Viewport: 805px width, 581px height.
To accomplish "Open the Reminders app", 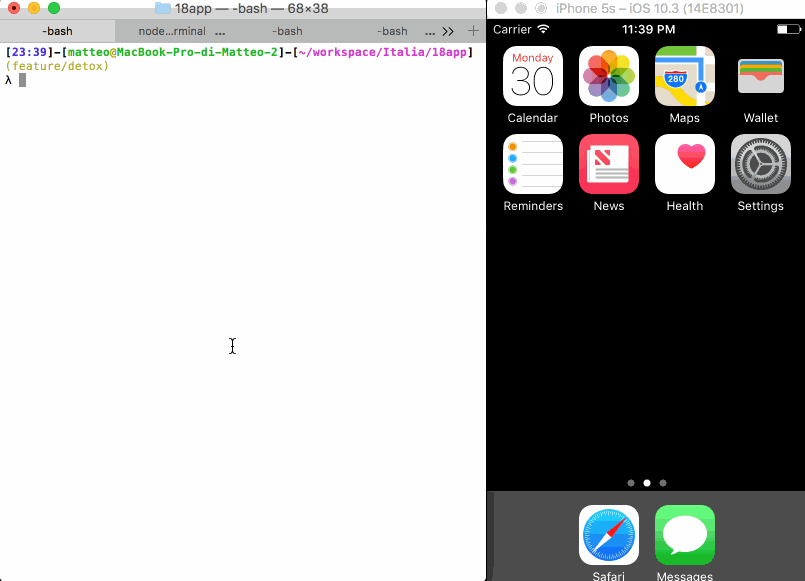I will pos(532,164).
